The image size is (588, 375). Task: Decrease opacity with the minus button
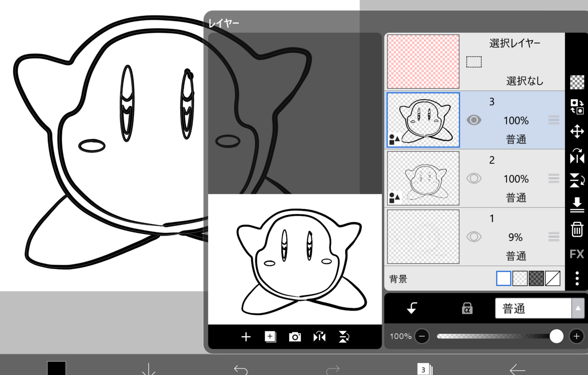coord(422,336)
